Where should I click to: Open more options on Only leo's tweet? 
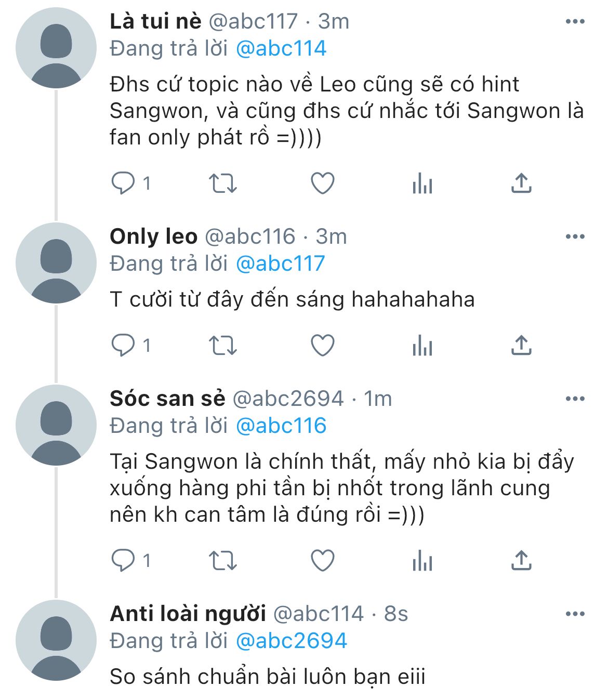tap(575, 237)
